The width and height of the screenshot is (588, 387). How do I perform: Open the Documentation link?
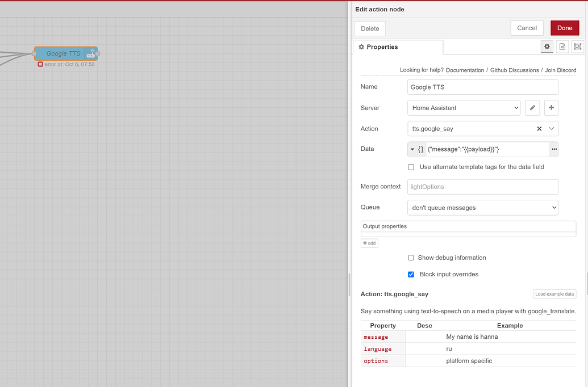point(465,70)
